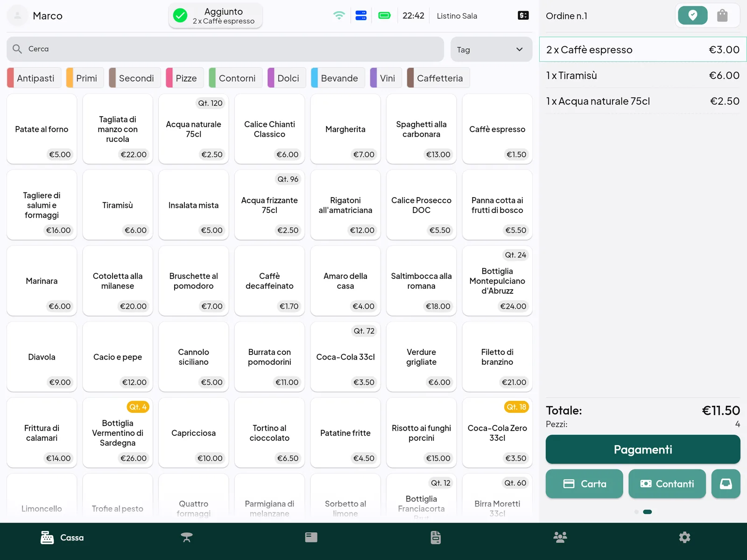Add Margherita pizza to the order
Screen dimensions: 747x560
pyautogui.click(x=345, y=129)
